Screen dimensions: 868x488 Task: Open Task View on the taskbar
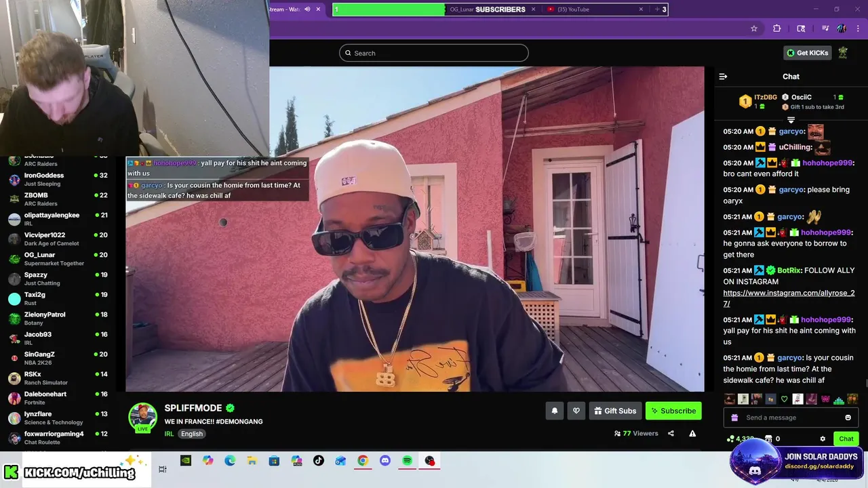pos(163,469)
